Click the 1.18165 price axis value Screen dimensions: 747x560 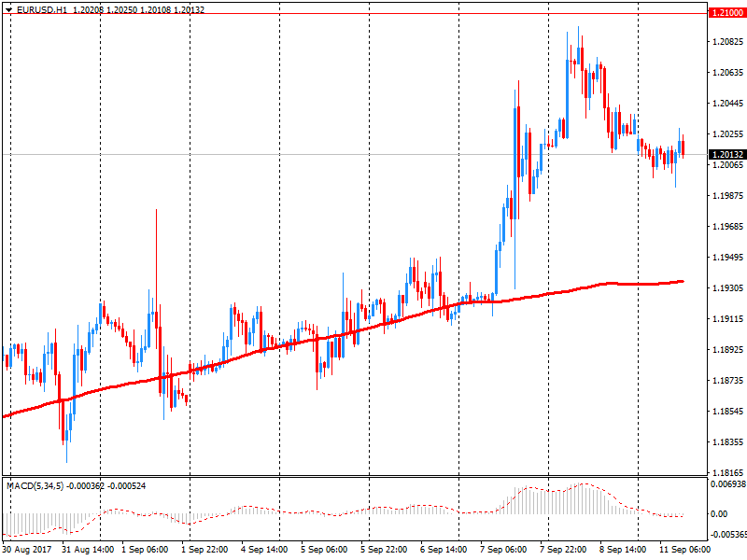tap(727, 473)
